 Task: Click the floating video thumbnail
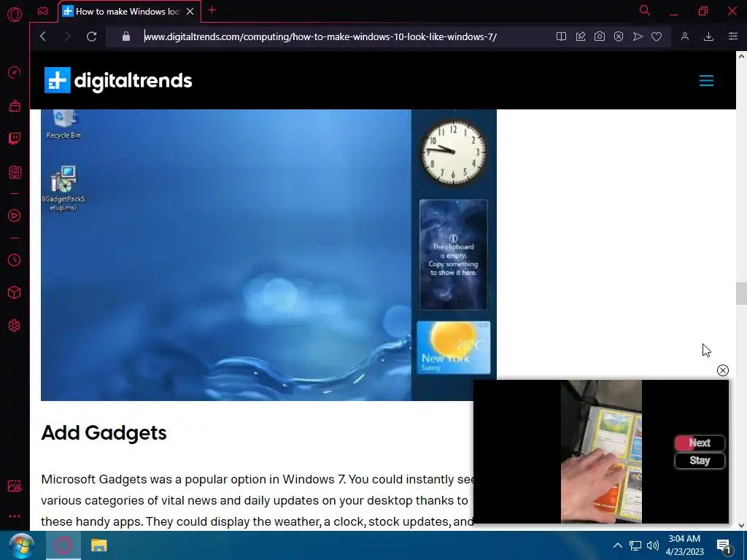pos(601,451)
